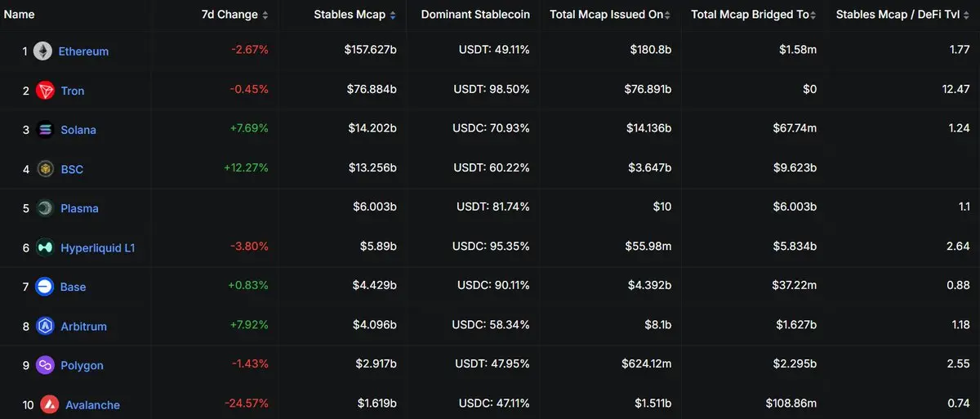
Task: Sort by Stables Mcap / DeFi Tvl arrows
Action: (966, 15)
